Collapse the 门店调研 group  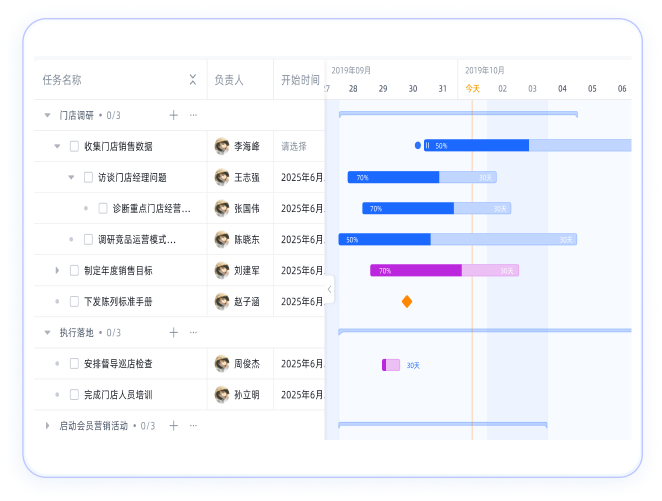coord(47,115)
